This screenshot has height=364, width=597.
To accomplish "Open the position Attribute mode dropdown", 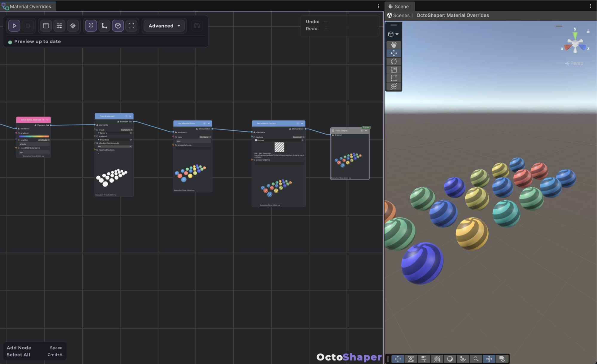I will pyautogui.click(x=44, y=140).
